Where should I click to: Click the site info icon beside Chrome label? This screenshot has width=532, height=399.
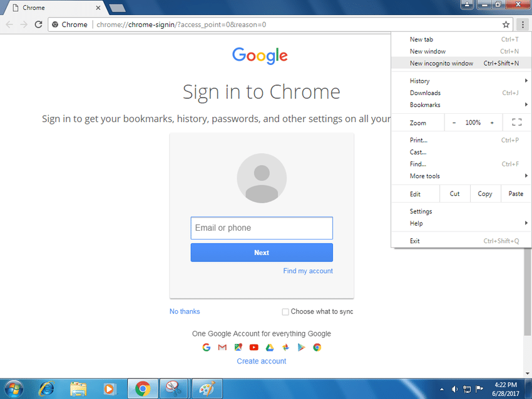tap(55, 24)
